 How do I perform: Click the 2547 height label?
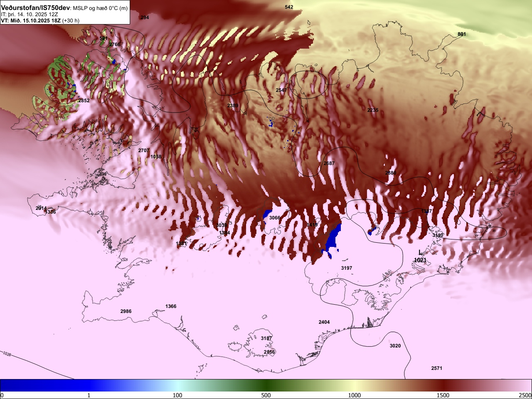pyautogui.click(x=281, y=90)
